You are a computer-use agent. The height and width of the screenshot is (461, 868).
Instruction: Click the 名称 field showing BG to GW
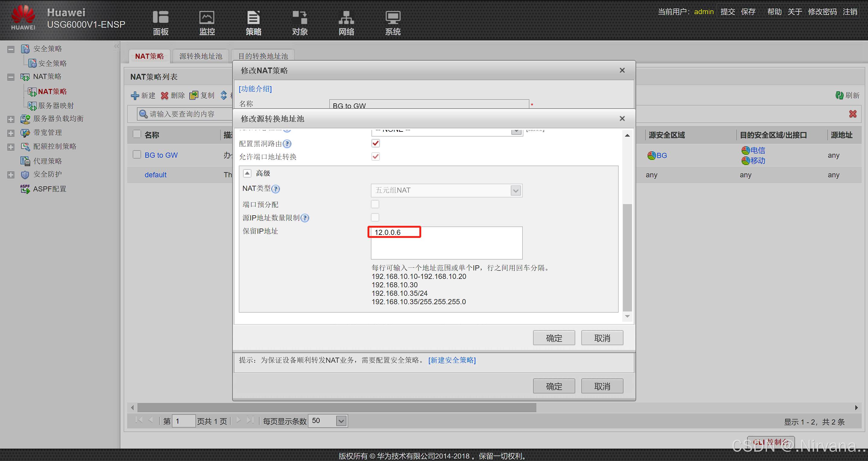(x=429, y=104)
